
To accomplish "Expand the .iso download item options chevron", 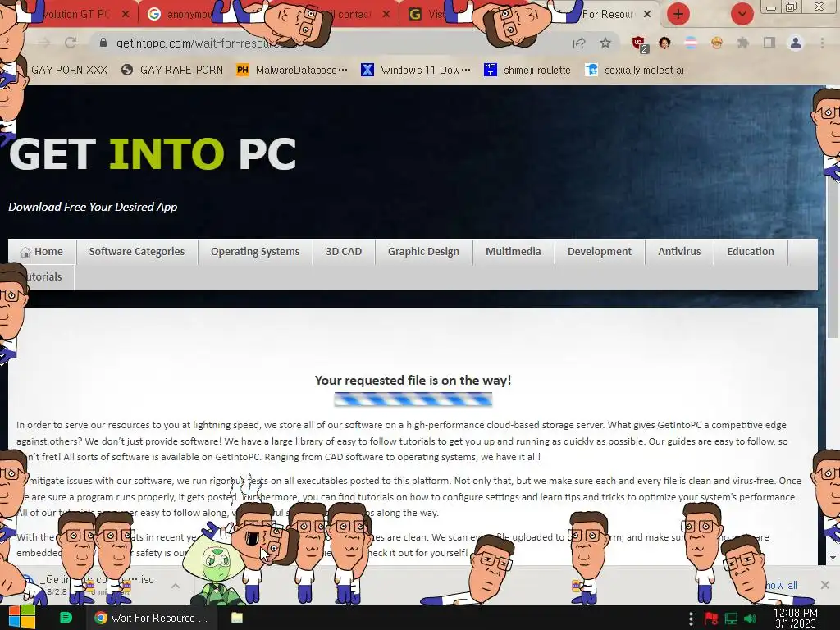I will click(176, 586).
